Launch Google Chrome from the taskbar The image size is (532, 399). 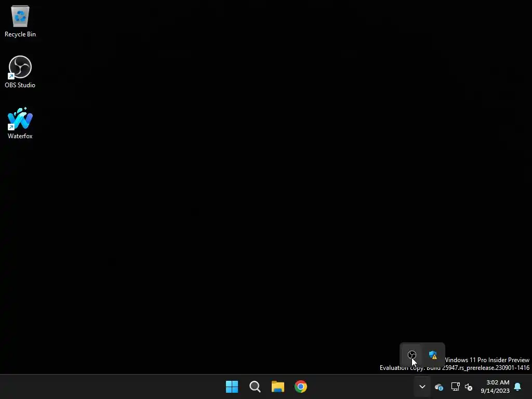pos(301,387)
